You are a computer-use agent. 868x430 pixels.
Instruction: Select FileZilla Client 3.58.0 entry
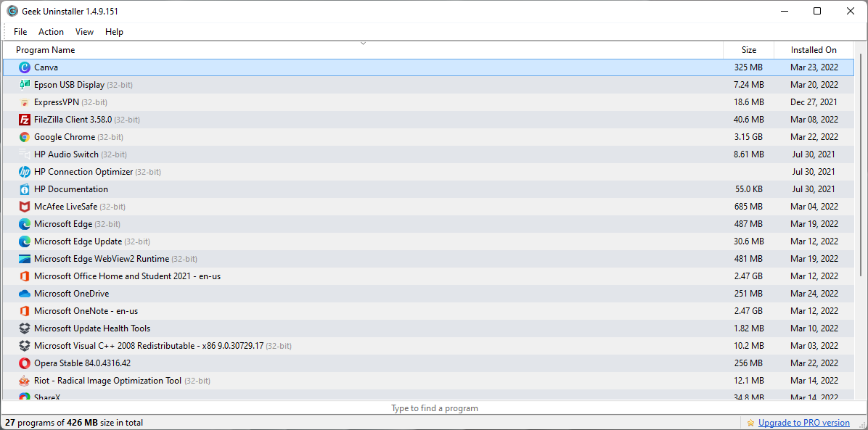pos(428,120)
